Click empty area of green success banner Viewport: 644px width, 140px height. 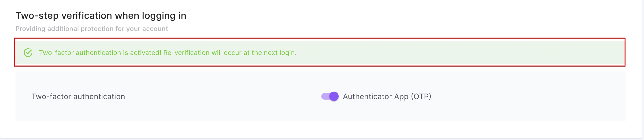pyautogui.click(x=450, y=53)
